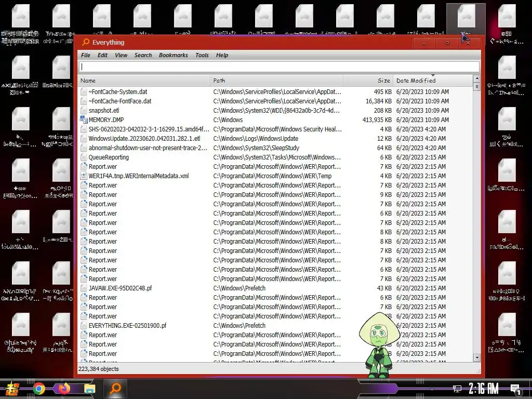Click the C:\Windows\Logs\WindowsUpdate path cell
The image size is (532, 399).
pyautogui.click(x=256, y=138)
